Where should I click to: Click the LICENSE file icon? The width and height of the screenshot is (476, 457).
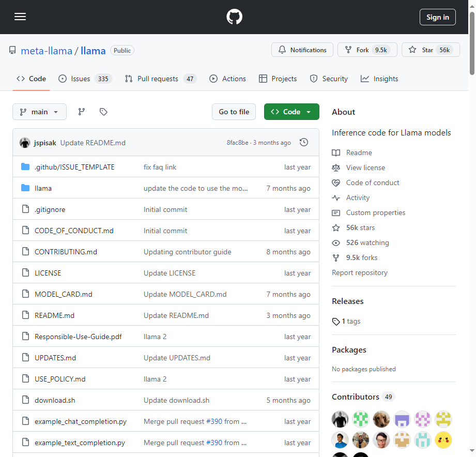pyautogui.click(x=25, y=272)
